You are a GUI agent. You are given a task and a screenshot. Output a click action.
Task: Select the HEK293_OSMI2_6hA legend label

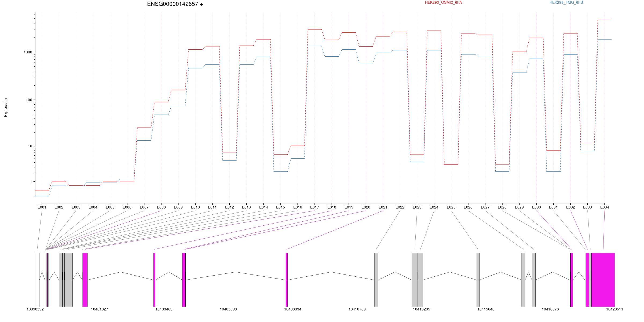click(443, 2)
